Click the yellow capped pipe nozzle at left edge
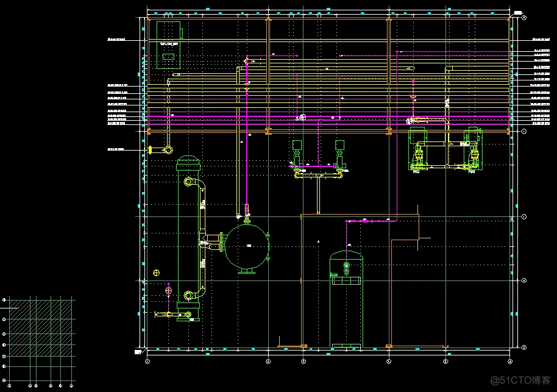The width and height of the screenshot is (557, 392). [x=150, y=149]
